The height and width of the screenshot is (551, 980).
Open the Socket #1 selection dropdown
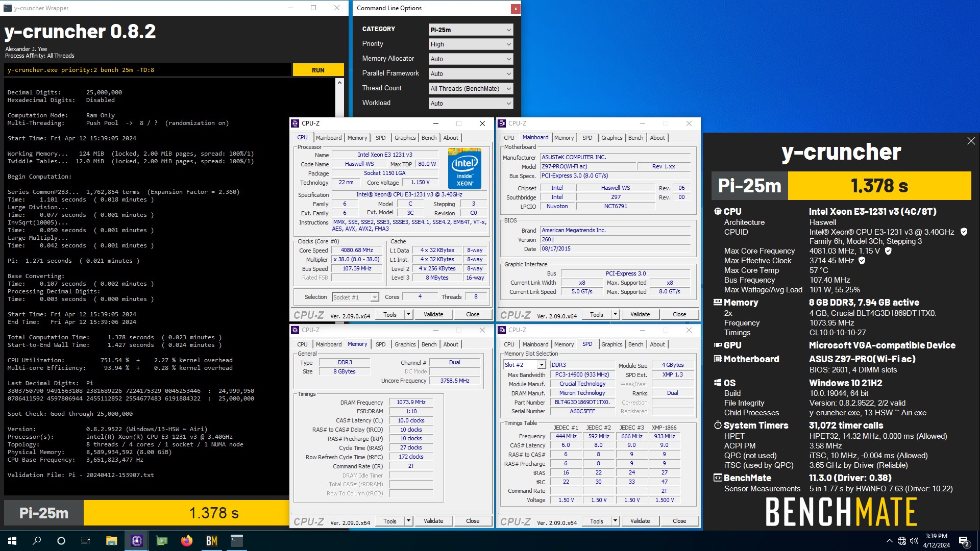point(355,297)
